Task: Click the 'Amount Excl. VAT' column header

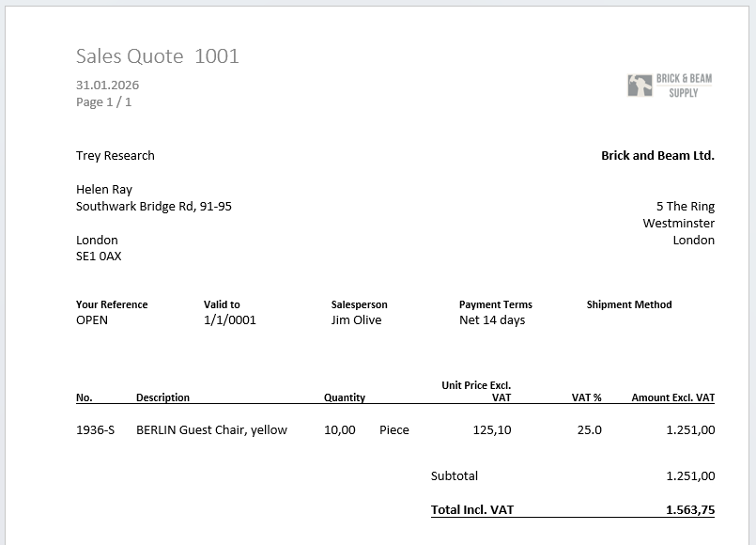Action: [x=673, y=397]
